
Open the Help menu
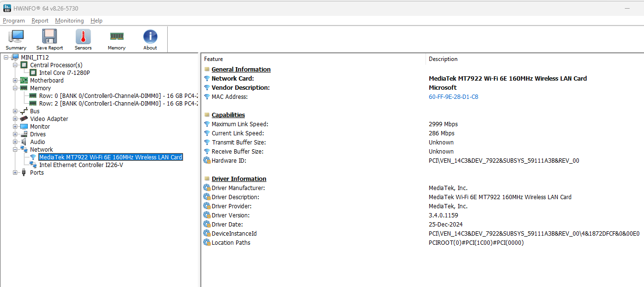(x=96, y=21)
